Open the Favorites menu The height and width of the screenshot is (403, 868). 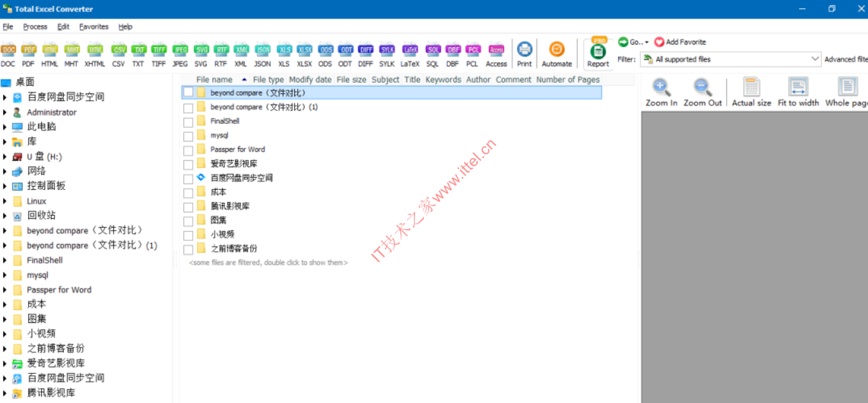tap(94, 26)
